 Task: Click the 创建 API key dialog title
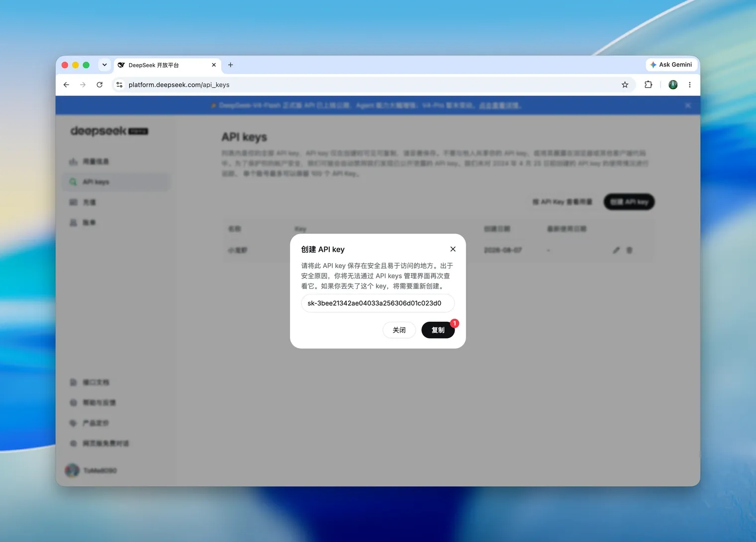click(x=323, y=250)
